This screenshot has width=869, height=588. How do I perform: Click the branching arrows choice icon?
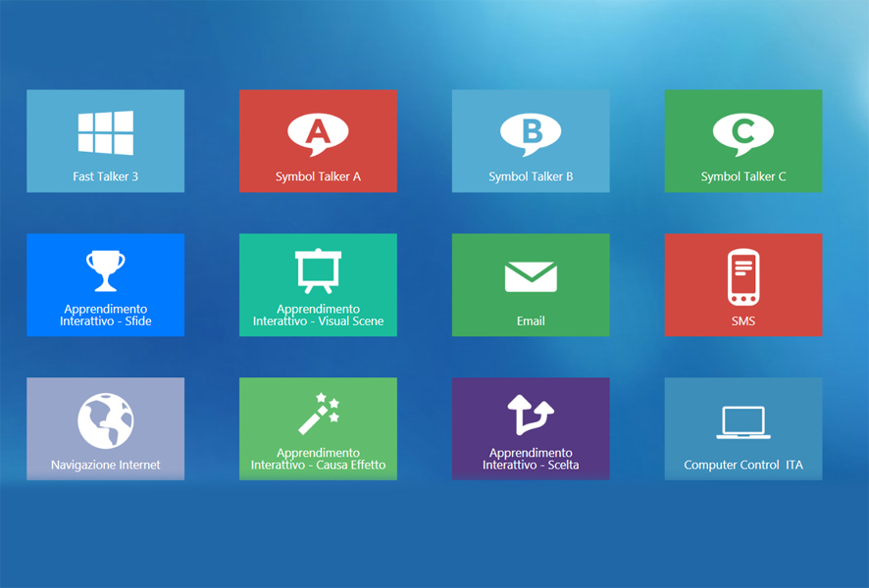531,415
